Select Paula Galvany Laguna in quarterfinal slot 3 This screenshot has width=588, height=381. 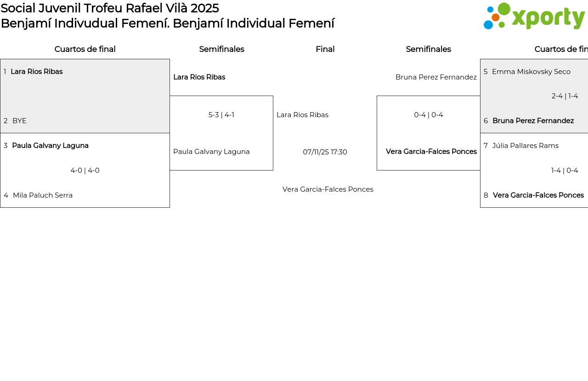coord(50,146)
